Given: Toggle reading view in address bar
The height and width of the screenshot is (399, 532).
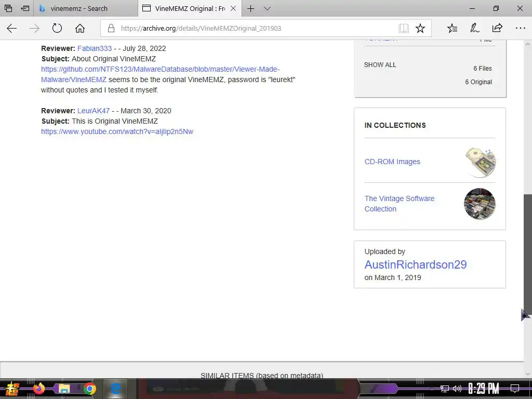Looking at the screenshot, I should pyautogui.click(x=403, y=28).
